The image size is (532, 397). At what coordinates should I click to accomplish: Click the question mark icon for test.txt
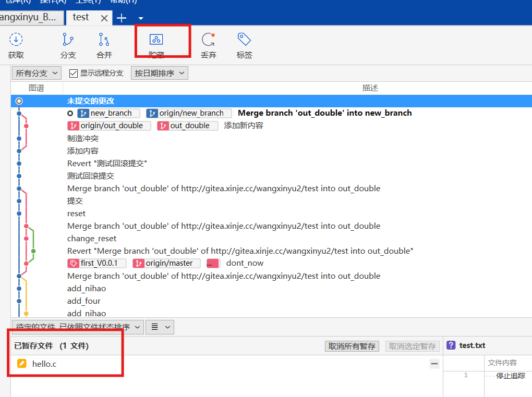click(451, 345)
